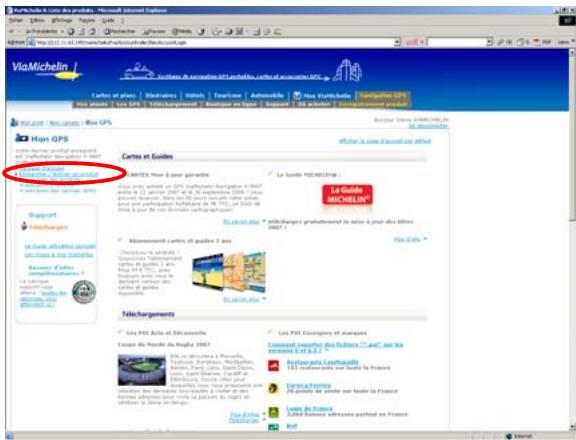Viewport: 576px width, 440px height.
Task: Open Itinéraires navigation tab
Action: click(161, 95)
